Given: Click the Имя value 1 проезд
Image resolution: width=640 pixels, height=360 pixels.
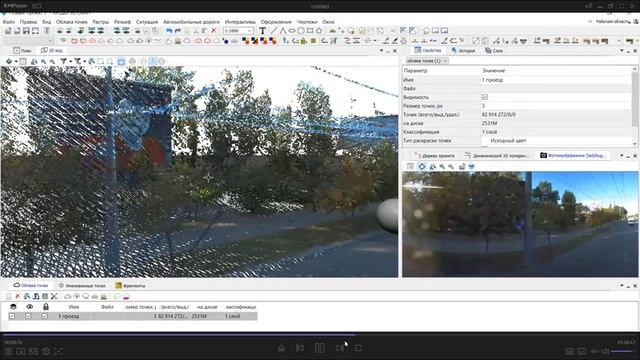Looking at the screenshot, I should tap(492, 80).
